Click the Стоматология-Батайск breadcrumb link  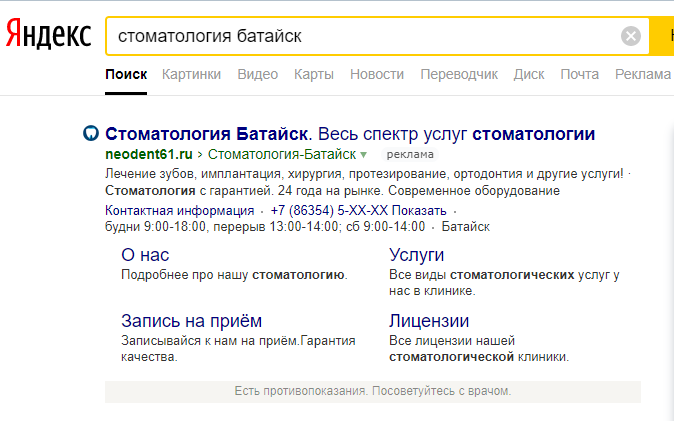282,154
